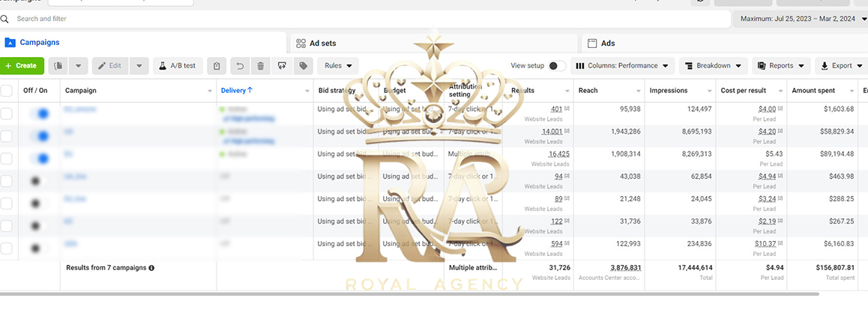Open Cost per result header dropdown arrow

click(780, 91)
